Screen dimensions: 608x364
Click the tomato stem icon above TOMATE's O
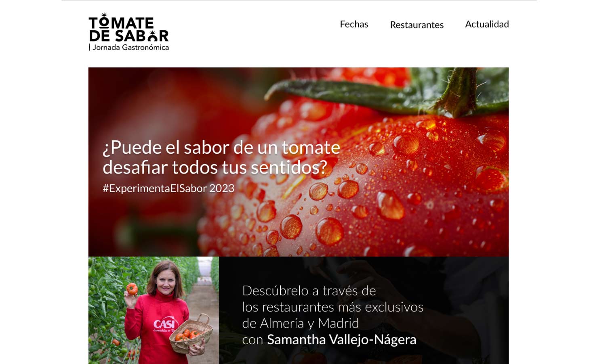tap(104, 15)
